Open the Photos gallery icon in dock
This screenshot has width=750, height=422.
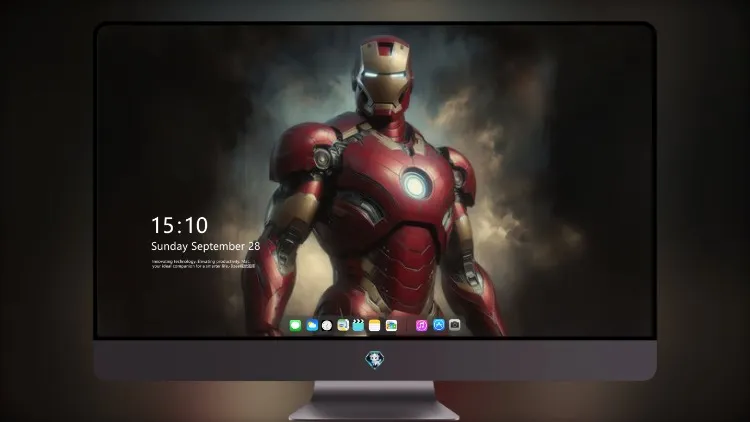pos(391,325)
